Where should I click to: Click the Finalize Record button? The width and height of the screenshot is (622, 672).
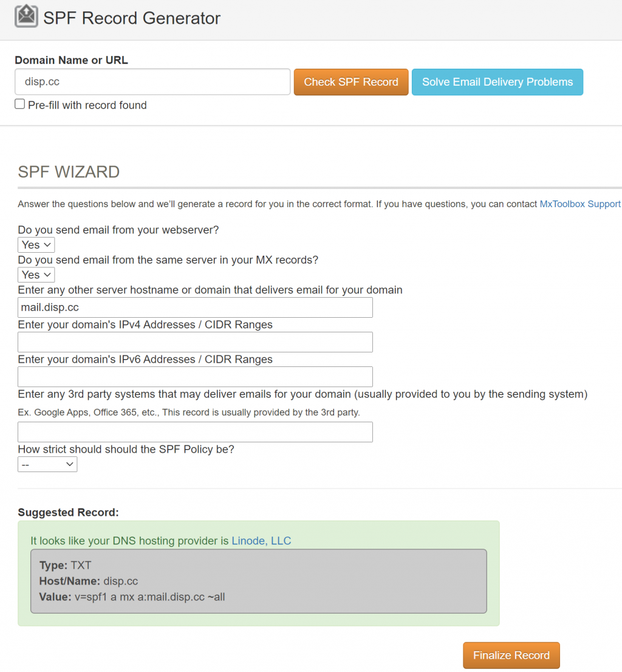click(x=511, y=655)
